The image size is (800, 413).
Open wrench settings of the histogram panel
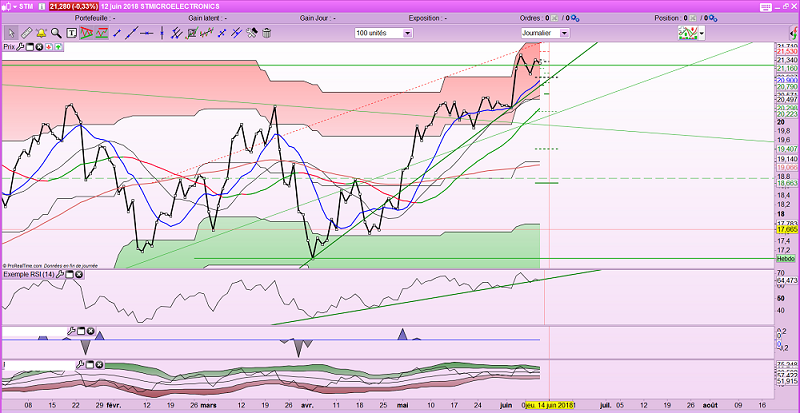point(71,332)
